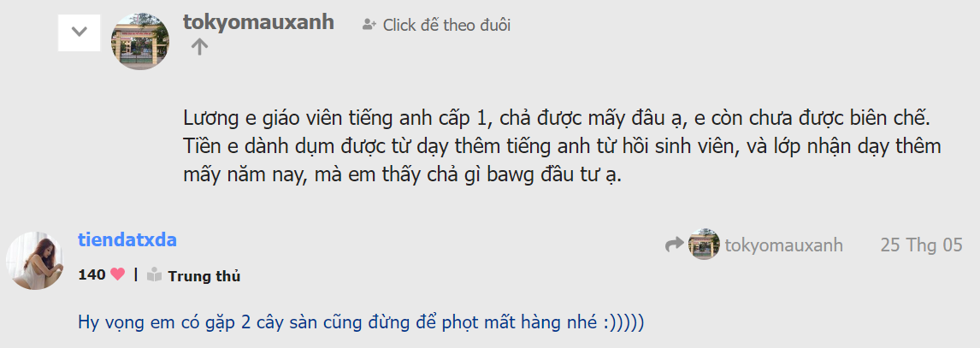Open the tiendatxda username link

coord(127,240)
